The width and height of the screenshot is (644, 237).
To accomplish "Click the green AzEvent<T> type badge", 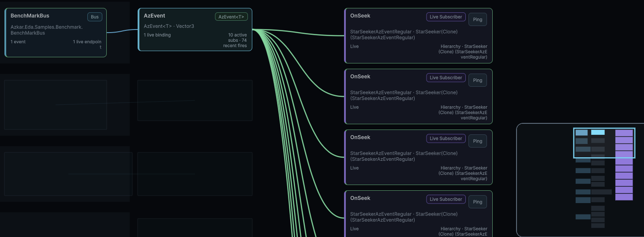I will [x=231, y=17].
